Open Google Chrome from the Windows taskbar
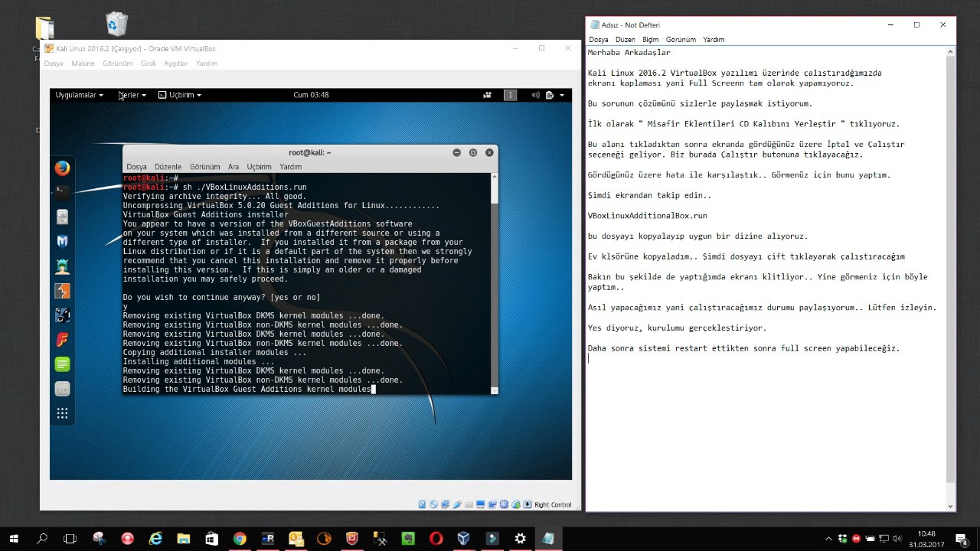Screen dimensions: 980x551 pos(240,538)
